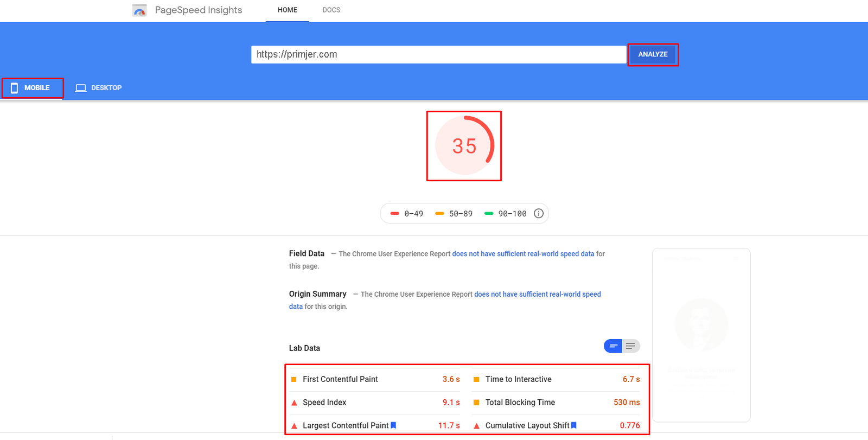Click the score scale info icon
868x440 pixels.
(x=539, y=213)
